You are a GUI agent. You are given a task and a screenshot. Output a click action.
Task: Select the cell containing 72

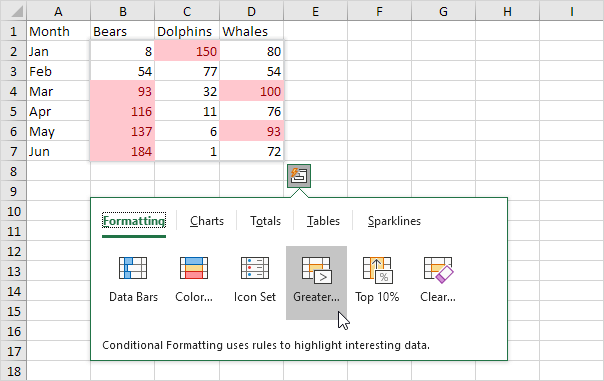(251, 151)
